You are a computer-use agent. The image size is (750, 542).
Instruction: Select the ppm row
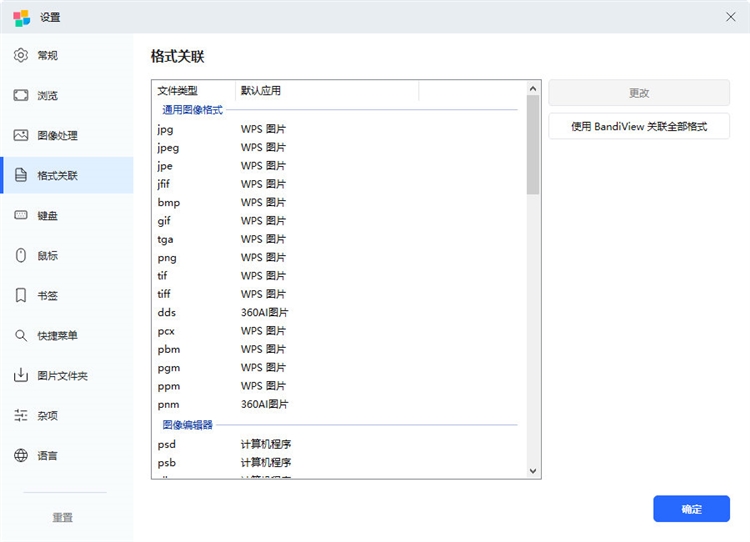339,386
